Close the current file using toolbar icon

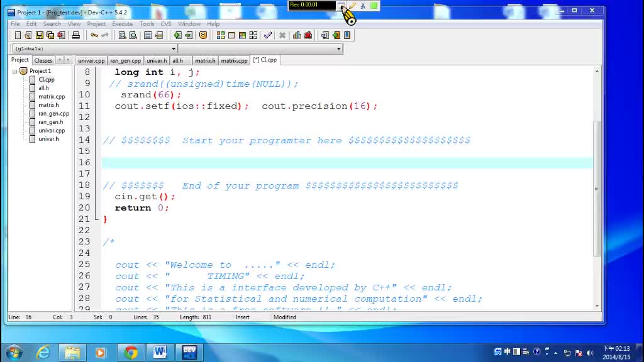coord(61,35)
